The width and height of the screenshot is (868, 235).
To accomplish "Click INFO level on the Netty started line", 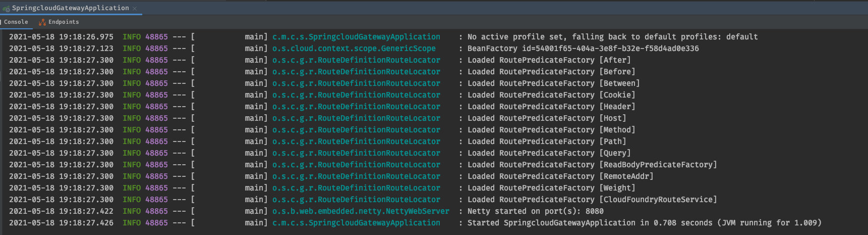I will (x=132, y=211).
